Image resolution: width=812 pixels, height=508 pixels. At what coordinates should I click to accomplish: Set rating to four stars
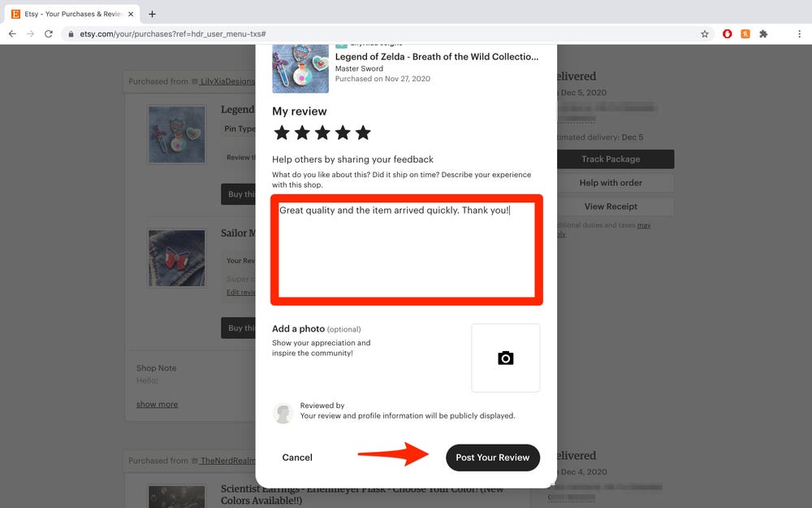coord(343,132)
